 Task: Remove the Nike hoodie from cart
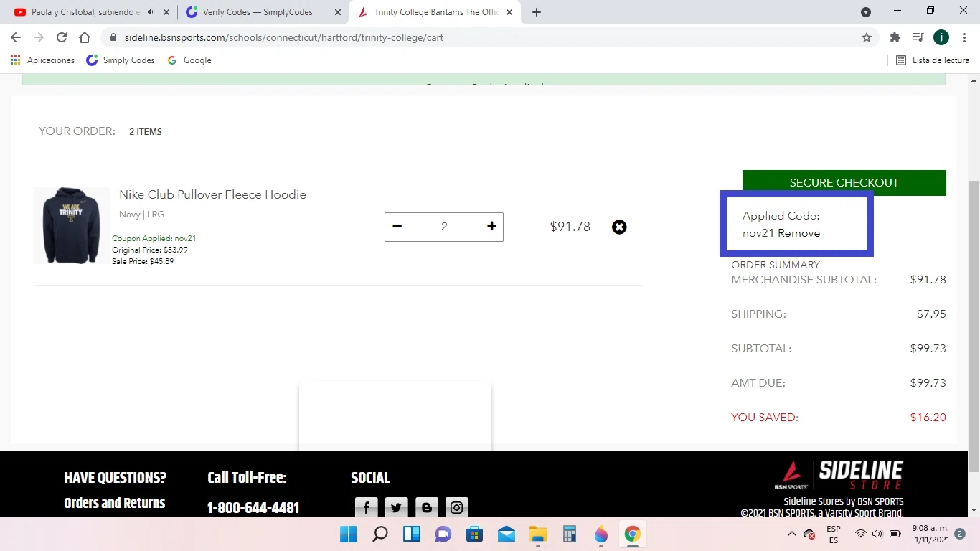pyautogui.click(x=619, y=227)
